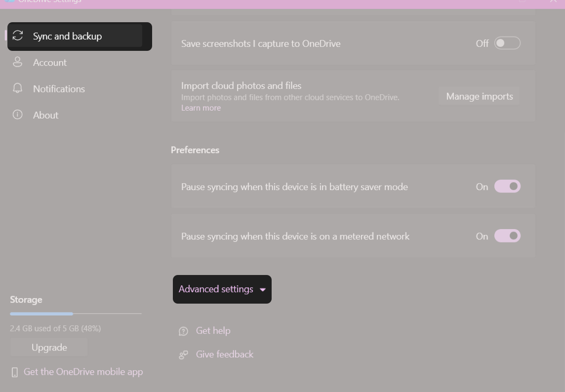Open the Advanced settings dropdown arrow
This screenshot has width=565, height=392.
262,289
